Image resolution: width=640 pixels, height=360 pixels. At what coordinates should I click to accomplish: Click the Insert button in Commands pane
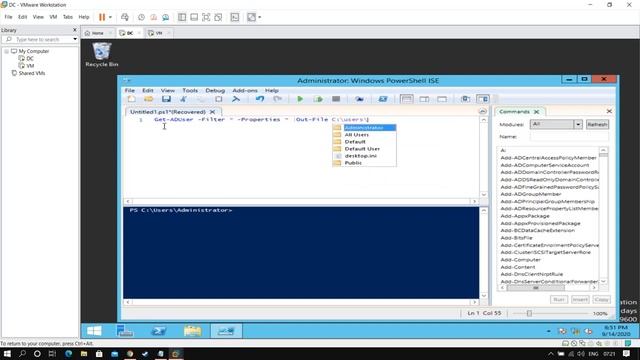(x=580, y=300)
